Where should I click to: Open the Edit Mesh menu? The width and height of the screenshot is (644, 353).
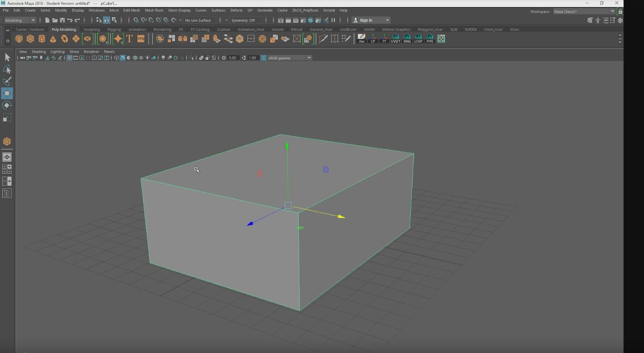click(131, 10)
